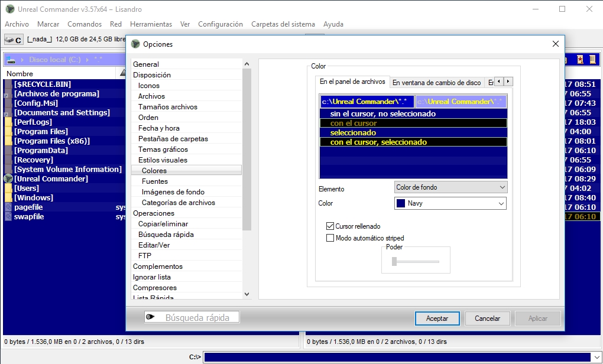Click the options tree scroll-down arrow

247,294
